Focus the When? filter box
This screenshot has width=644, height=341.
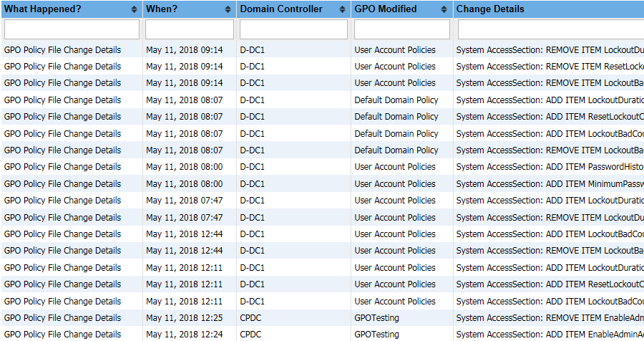[x=190, y=29]
